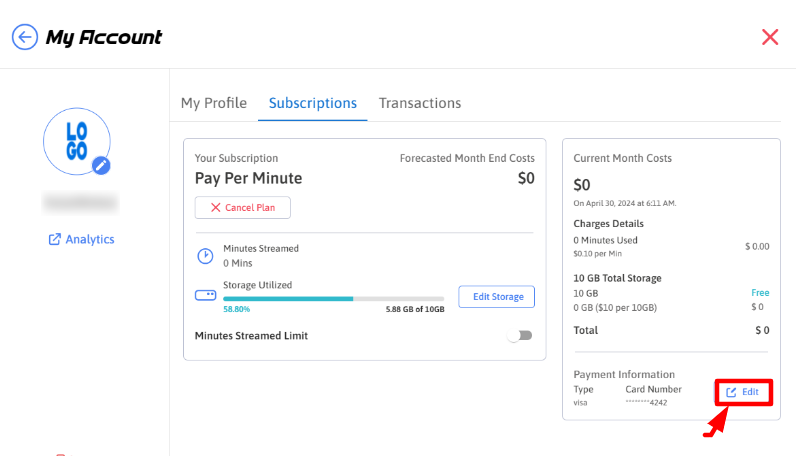This screenshot has height=456, width=805.
Task: Click the edit icon in the payment Edit button
Action: tap(731, 392)
